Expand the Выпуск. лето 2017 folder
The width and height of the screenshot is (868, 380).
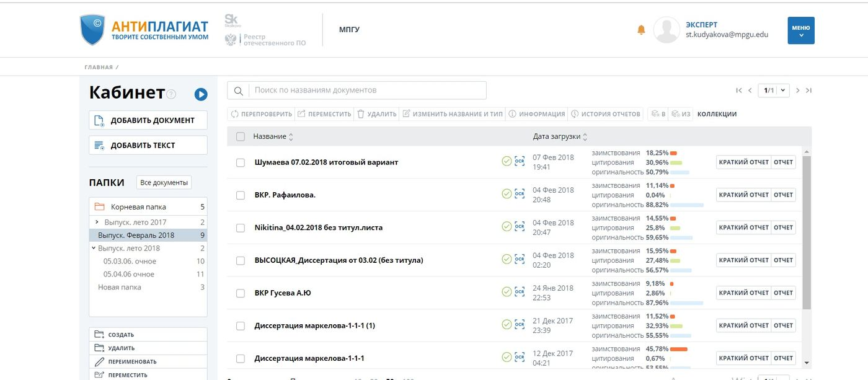97,222
